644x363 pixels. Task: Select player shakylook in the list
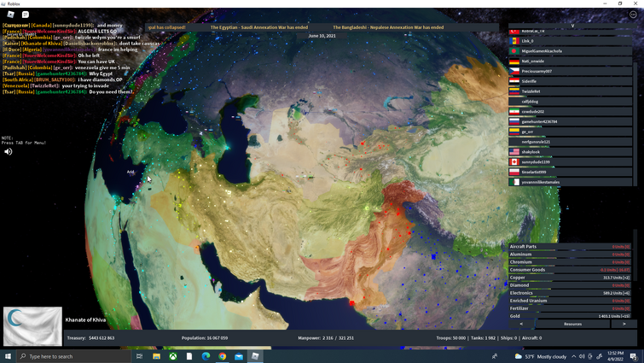570,152
